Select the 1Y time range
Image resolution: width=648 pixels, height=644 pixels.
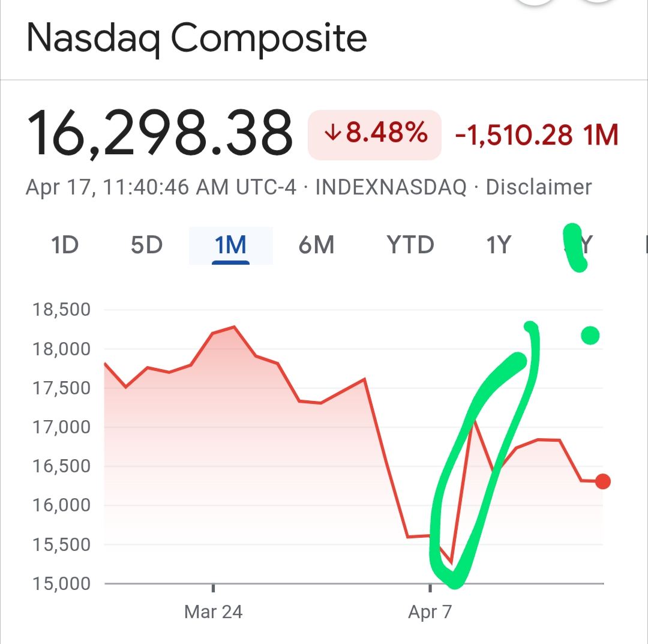coord(499,245)
